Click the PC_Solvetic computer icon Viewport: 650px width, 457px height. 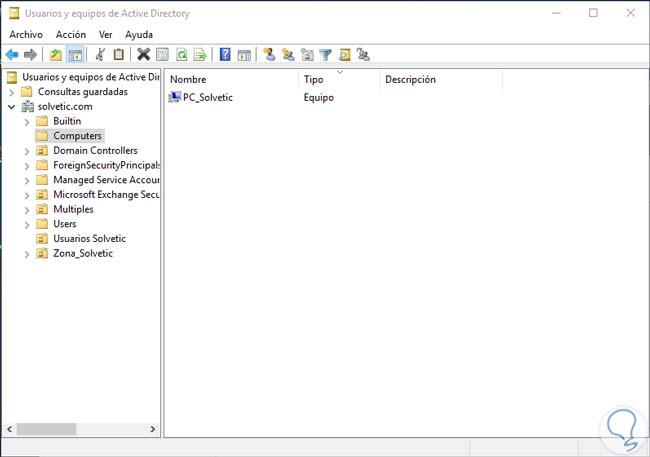tap(175, 97)
